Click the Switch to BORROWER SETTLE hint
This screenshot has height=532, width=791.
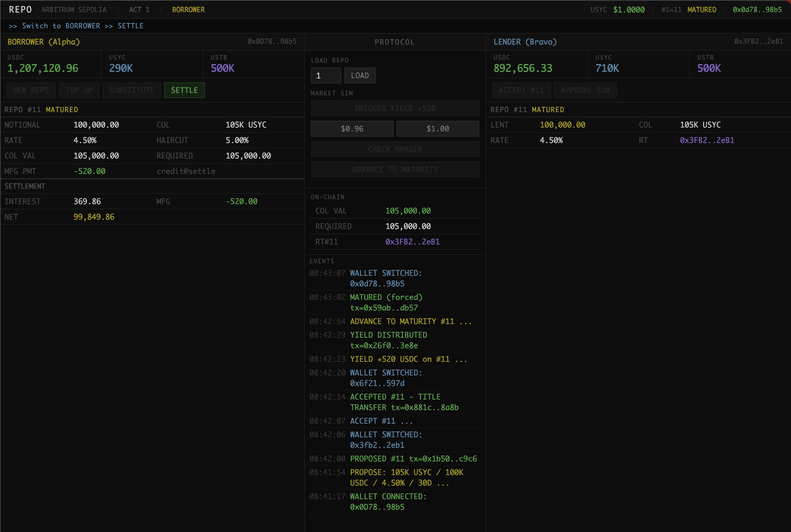pyautogui.click(x=76, y=26)
